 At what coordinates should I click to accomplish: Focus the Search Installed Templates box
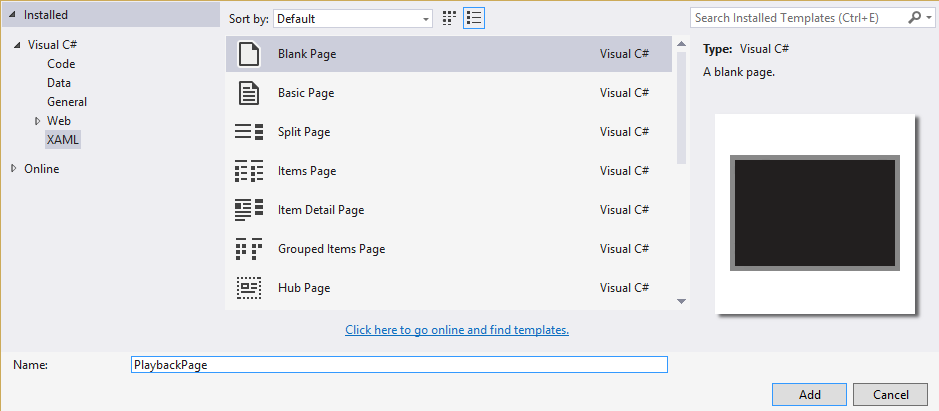tap(798, 18)
